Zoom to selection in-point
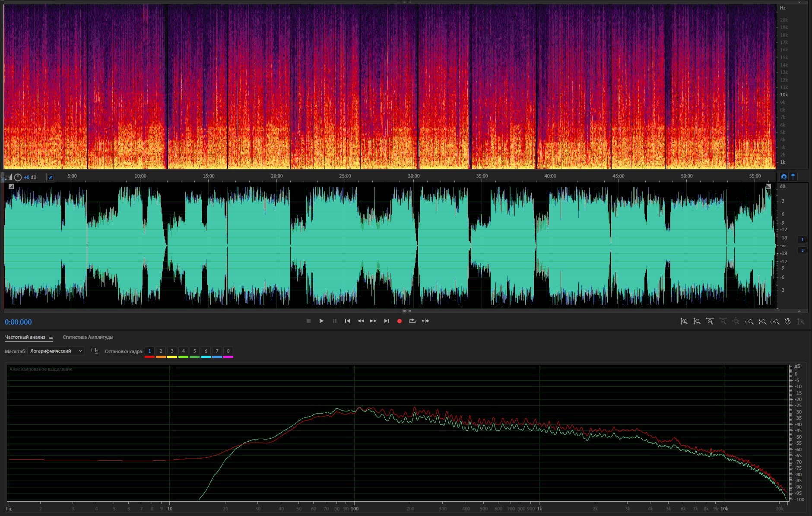The height and width of the screenshot is (516, 812). [749, 322]
